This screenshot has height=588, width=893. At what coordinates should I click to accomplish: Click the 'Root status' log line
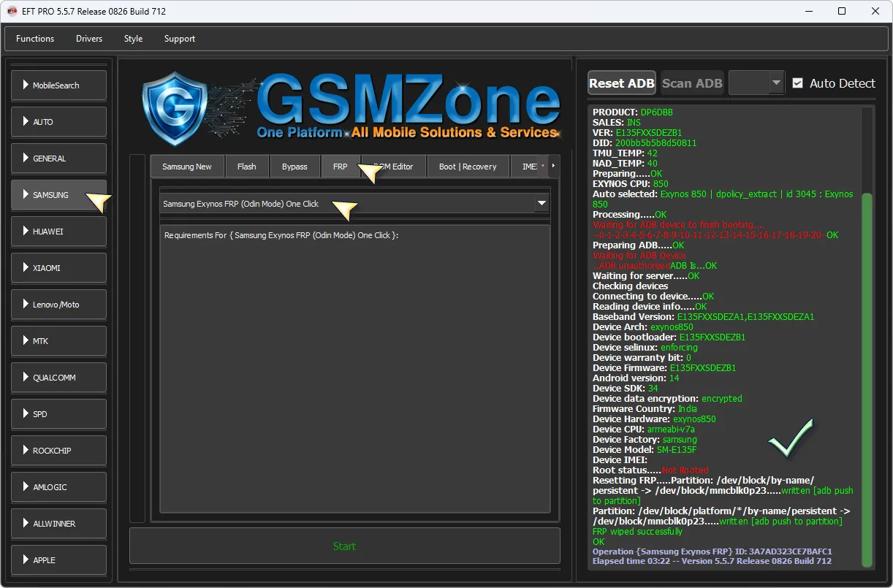(650, 470)
